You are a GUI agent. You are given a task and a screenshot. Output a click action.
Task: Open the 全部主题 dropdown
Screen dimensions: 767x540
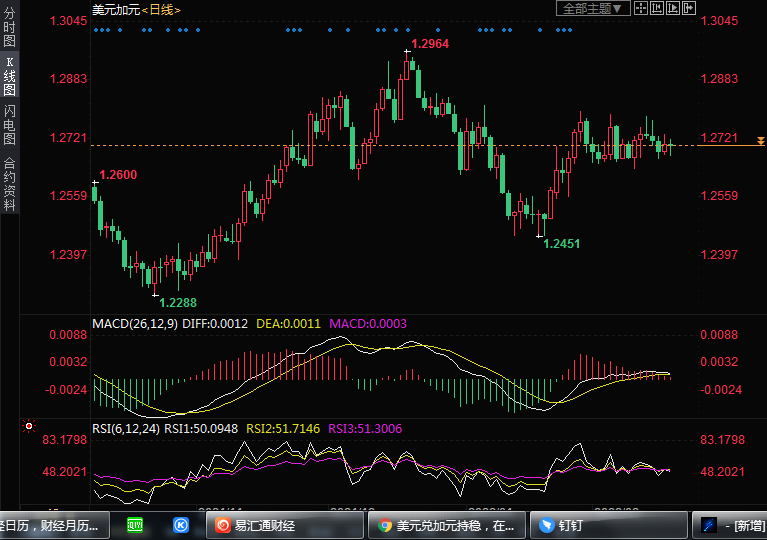point(593,8)
